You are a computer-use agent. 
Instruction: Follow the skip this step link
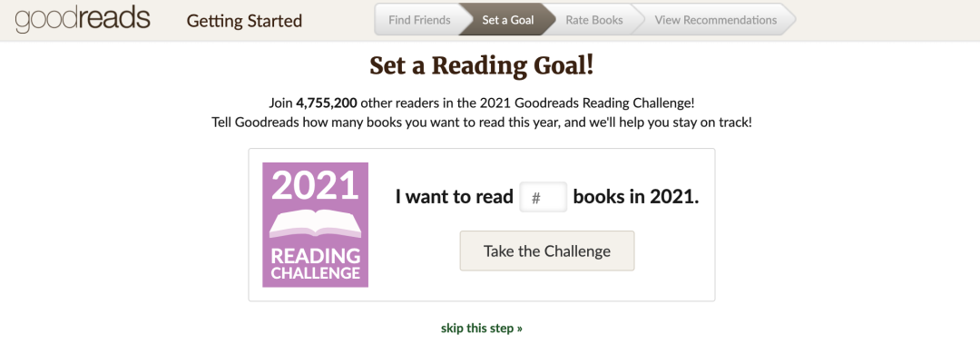(481, 328)
